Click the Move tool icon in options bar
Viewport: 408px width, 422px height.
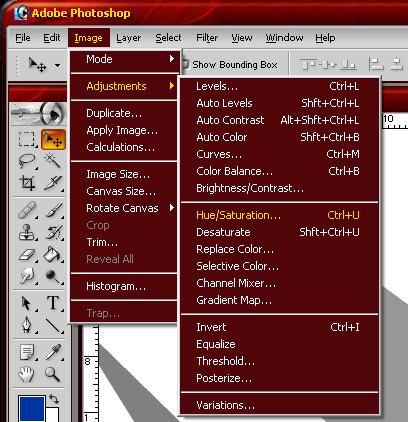pos(37,64)
